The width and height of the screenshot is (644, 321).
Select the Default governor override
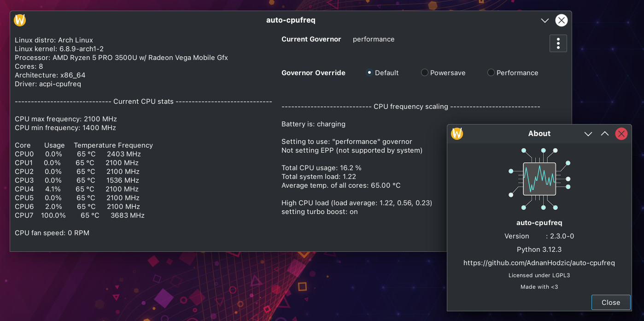[382, 73]
